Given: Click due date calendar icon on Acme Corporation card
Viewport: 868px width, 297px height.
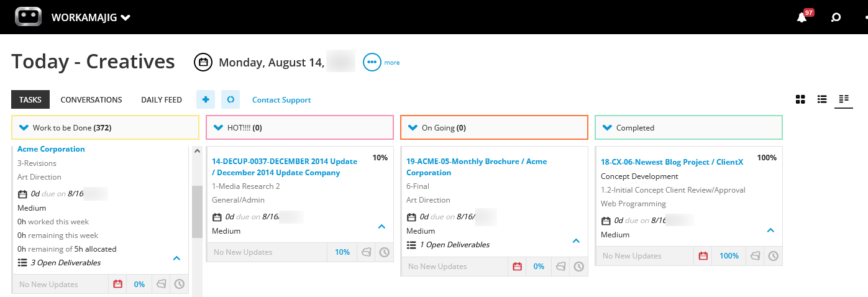Looking at the screenshot, I should tap(22, 194).
